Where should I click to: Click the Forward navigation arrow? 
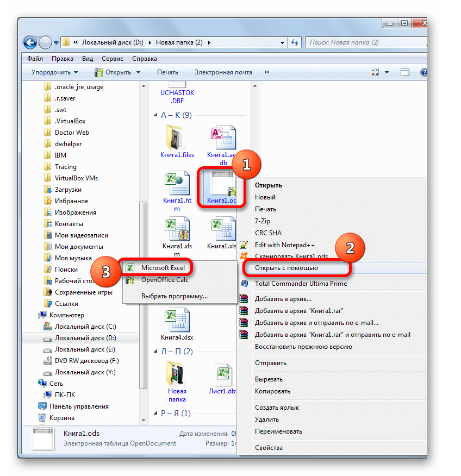[45, 42]
